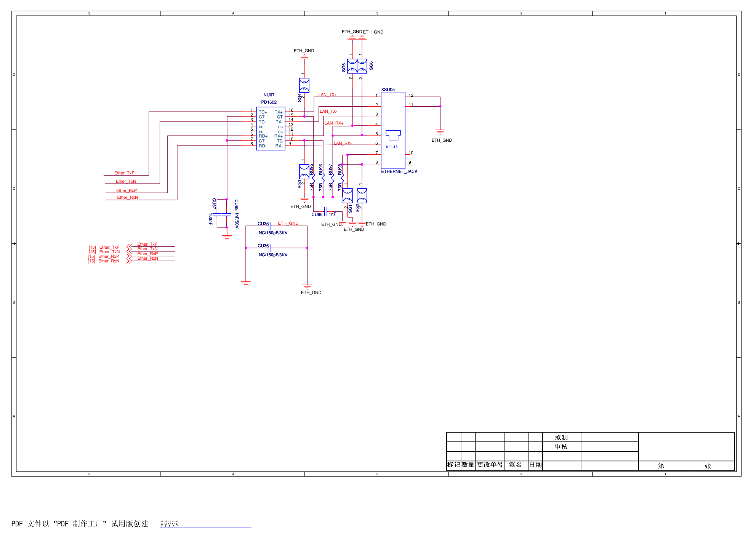Image resolution: width=756 pixels, height=534 pixels.
Task: Select resistor RU98 zigzag symbol
Action: pyautogui.click(x=342, y=177)
